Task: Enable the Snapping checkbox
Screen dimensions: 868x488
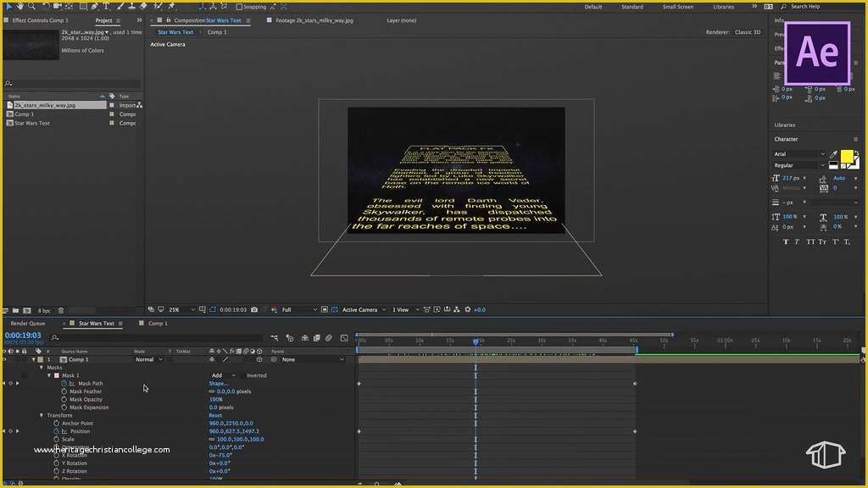Action: click(239, 7)
